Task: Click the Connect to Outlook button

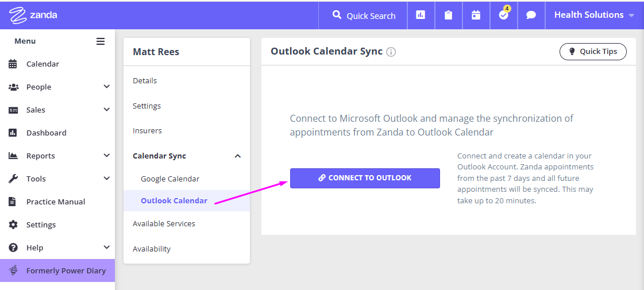Action: click(365, 178)
